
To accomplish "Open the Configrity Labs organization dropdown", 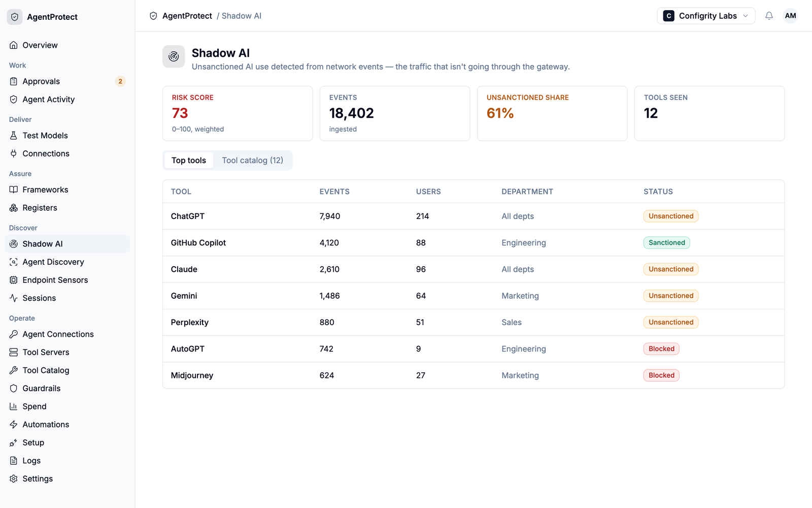I will pyautogui.click(x=706, y=16).
